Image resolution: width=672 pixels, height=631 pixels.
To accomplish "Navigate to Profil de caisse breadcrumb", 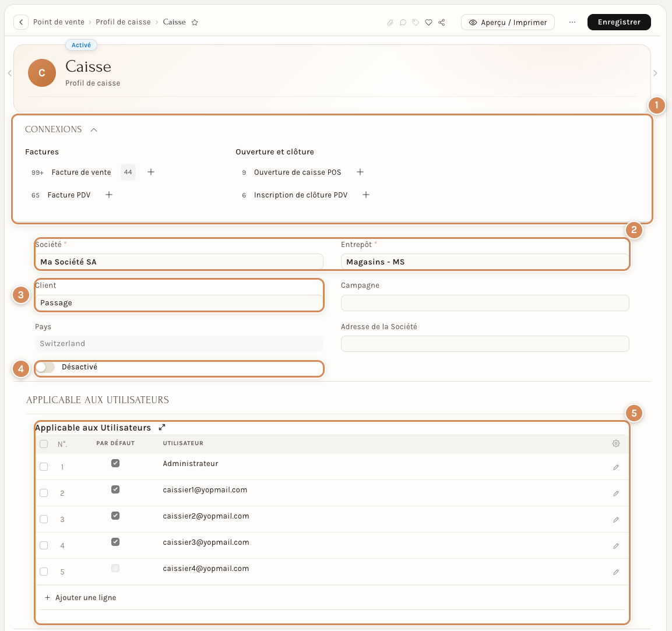I will click(x=123, y=22).
